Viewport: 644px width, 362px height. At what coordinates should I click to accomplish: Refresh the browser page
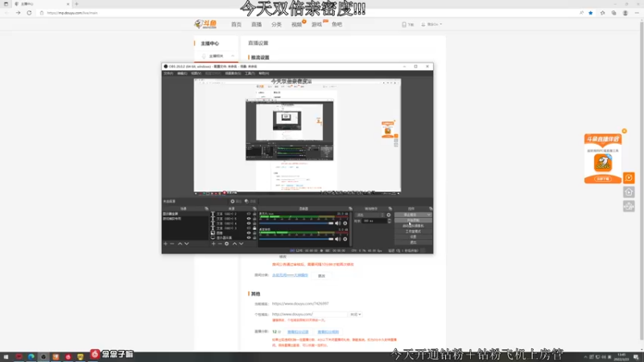coord(29,13)
